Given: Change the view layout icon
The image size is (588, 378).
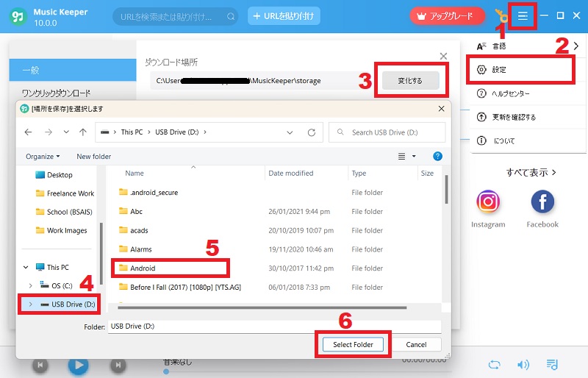Looking at the screenshot, I should (x=401, y=156).
